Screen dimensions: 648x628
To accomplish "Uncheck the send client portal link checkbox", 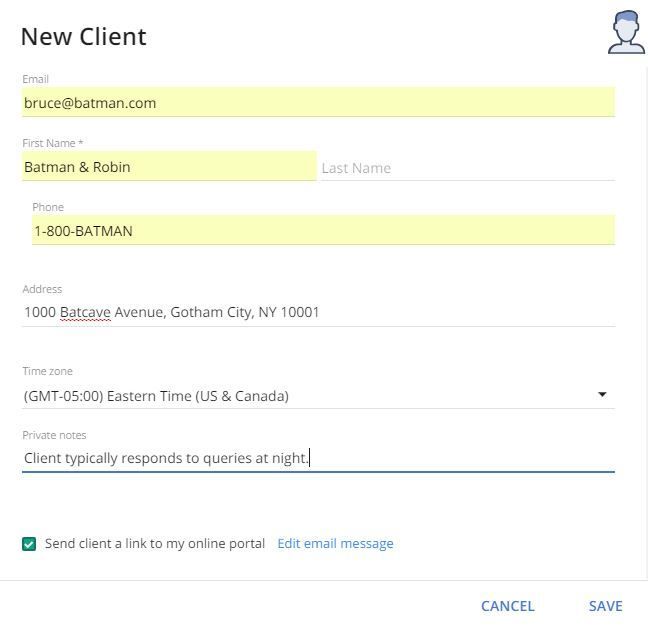I will [x=29, y=544].
